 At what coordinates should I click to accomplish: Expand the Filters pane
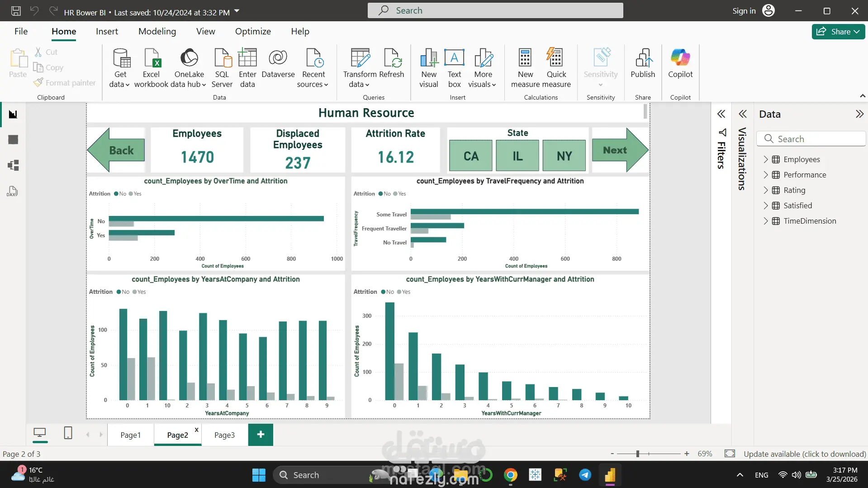click(721, 114)
